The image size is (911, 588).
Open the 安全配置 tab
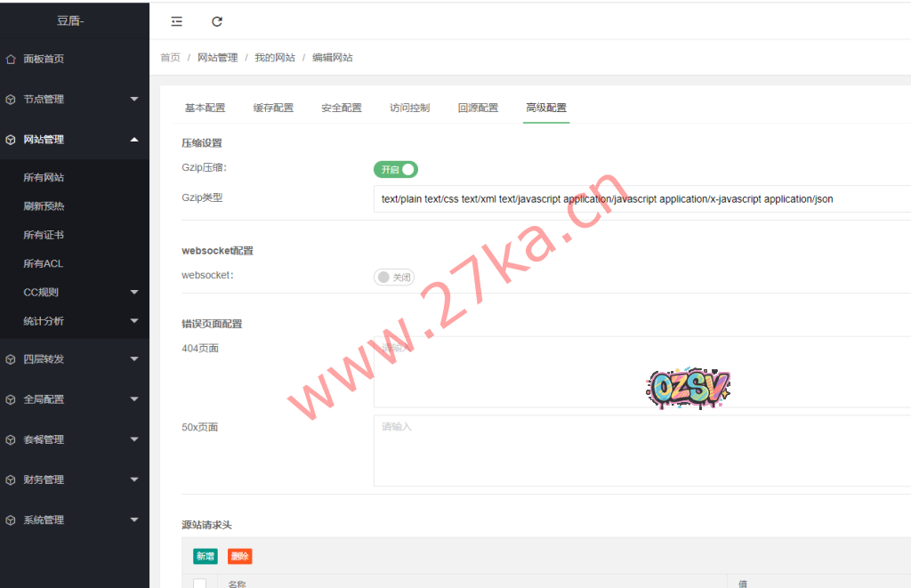tap(341, 108)
